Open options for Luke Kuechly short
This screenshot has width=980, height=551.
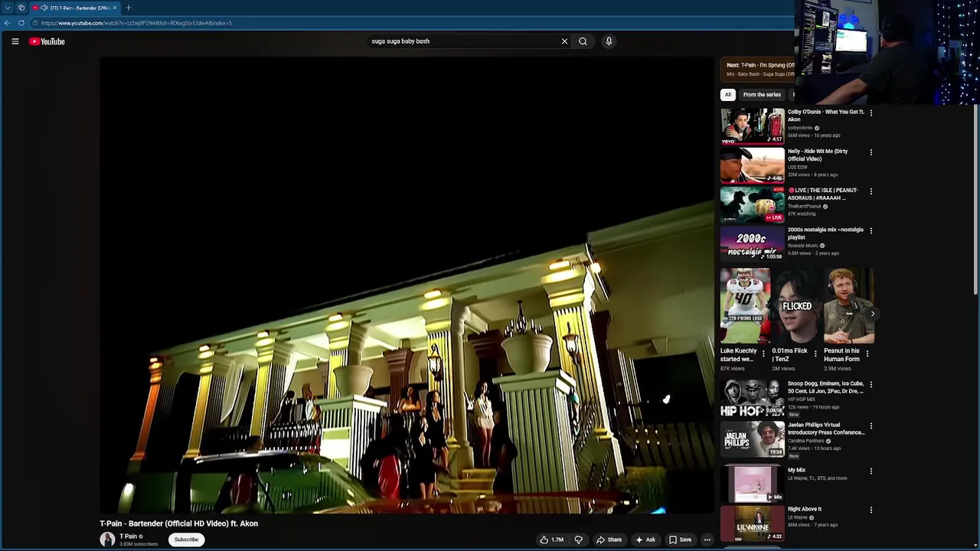(763, 354)
